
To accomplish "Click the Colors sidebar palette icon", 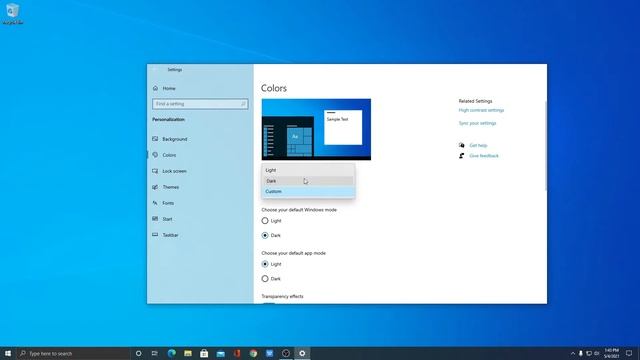I will [x=155, y=155].
